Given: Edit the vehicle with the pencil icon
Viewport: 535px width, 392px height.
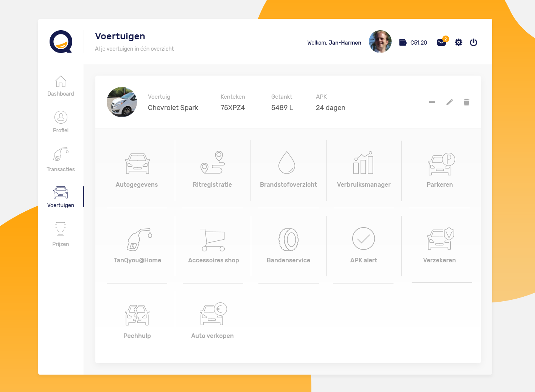Looking at the screenshot, I should pos(449,102).
